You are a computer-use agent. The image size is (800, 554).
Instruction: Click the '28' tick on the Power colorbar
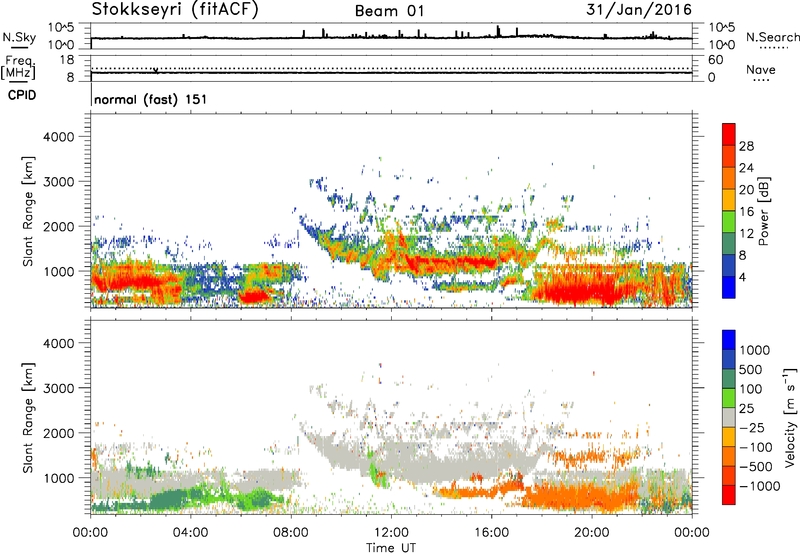[746, 146]
